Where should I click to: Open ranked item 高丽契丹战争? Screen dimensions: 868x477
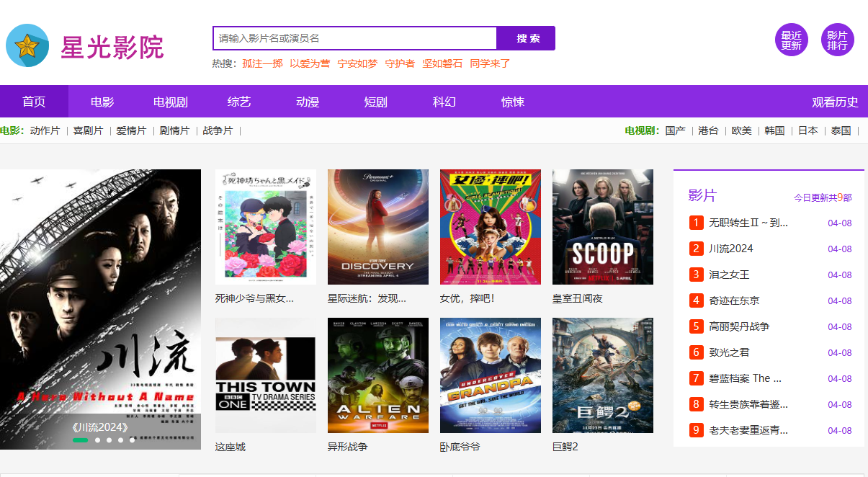pyautogui.click(x=740, y=326)
